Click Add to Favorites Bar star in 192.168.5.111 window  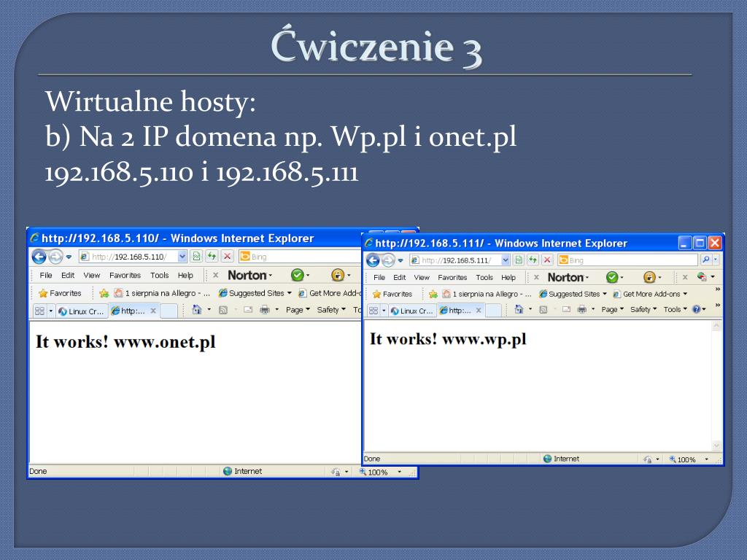[x=433, y=294]
